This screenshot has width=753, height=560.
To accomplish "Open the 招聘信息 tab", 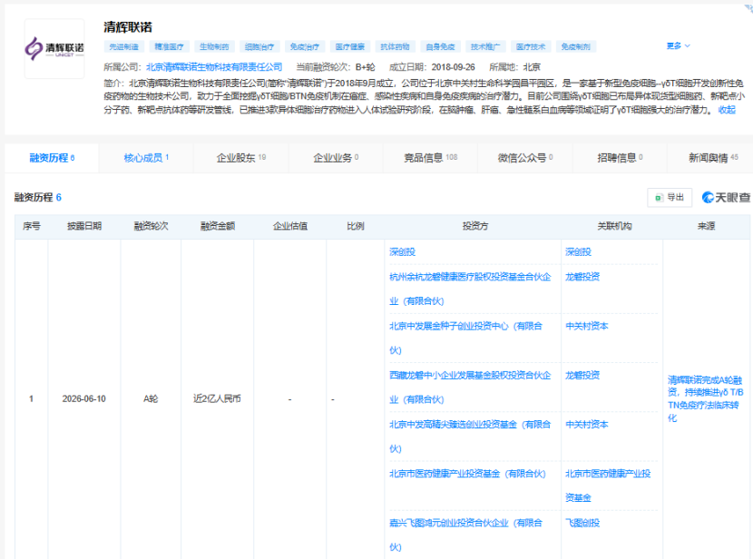I will click(620, 158).
